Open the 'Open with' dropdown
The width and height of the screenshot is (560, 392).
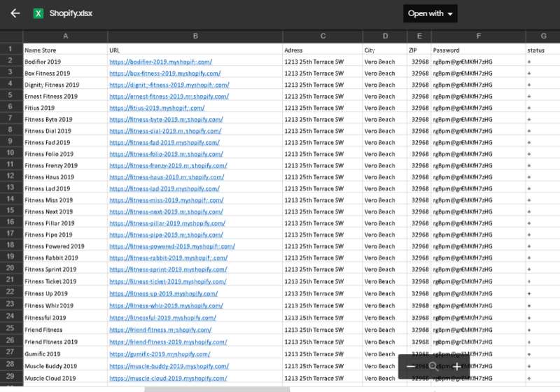[x=430, y=13]
